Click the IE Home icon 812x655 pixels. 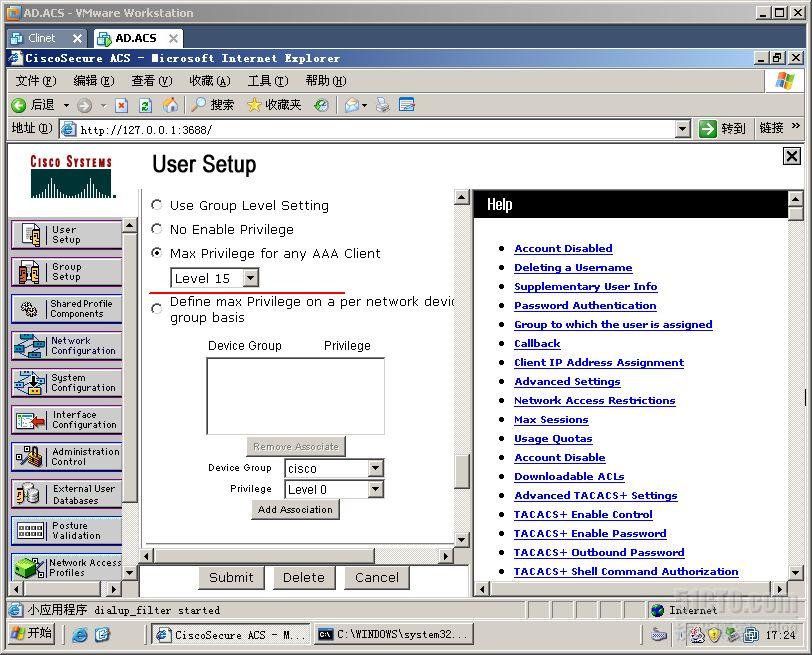click(170, 106)
